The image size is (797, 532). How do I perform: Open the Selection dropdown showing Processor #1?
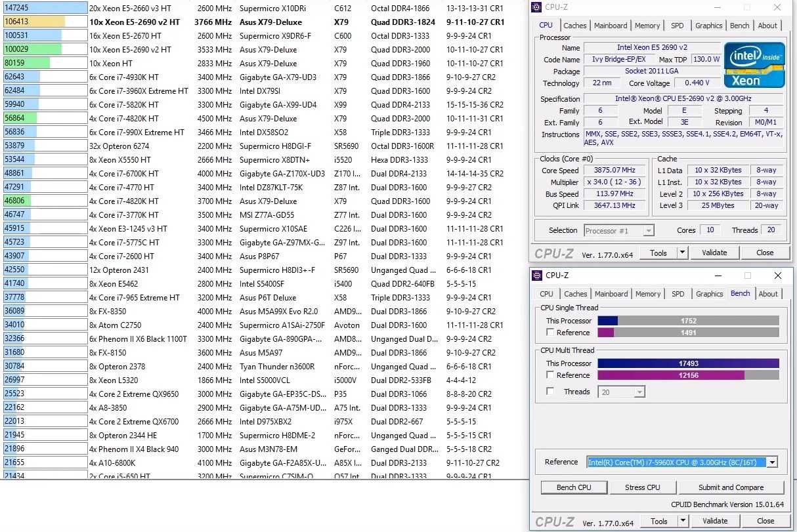[x=649, y=230]
